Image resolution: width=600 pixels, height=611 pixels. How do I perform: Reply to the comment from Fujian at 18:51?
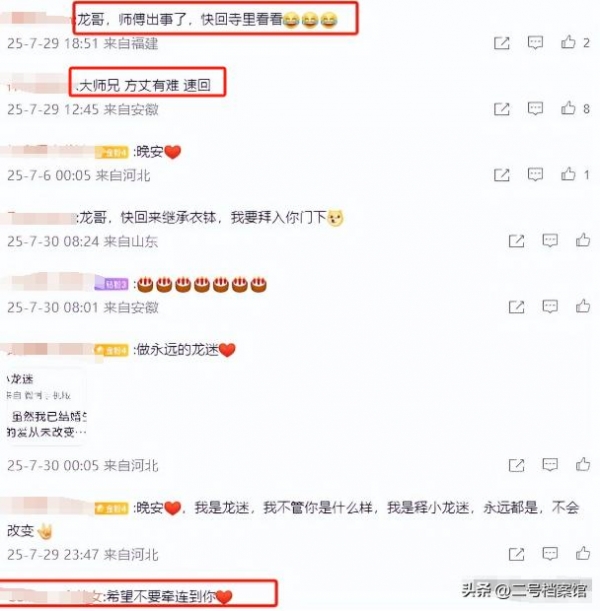click(x=535, y=42)
